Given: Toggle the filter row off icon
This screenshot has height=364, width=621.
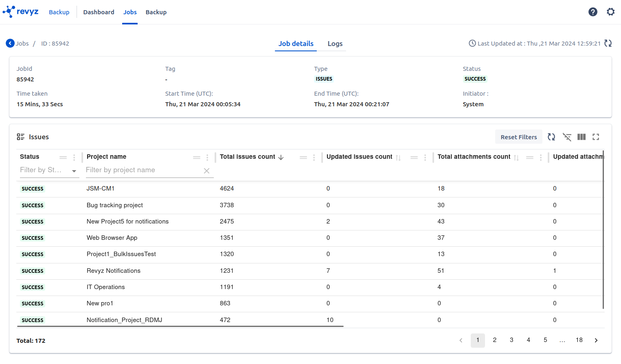Looking at the screenshot, I should [x=567, y=137].
